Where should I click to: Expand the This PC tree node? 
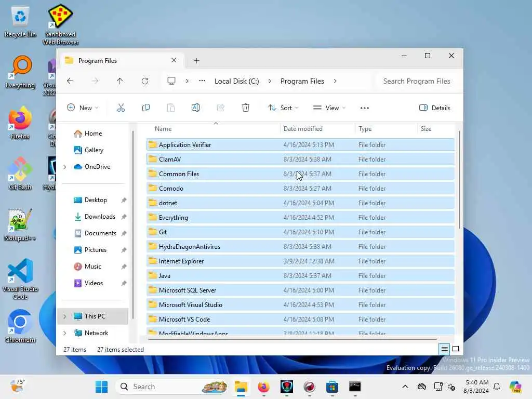point(65,316)
